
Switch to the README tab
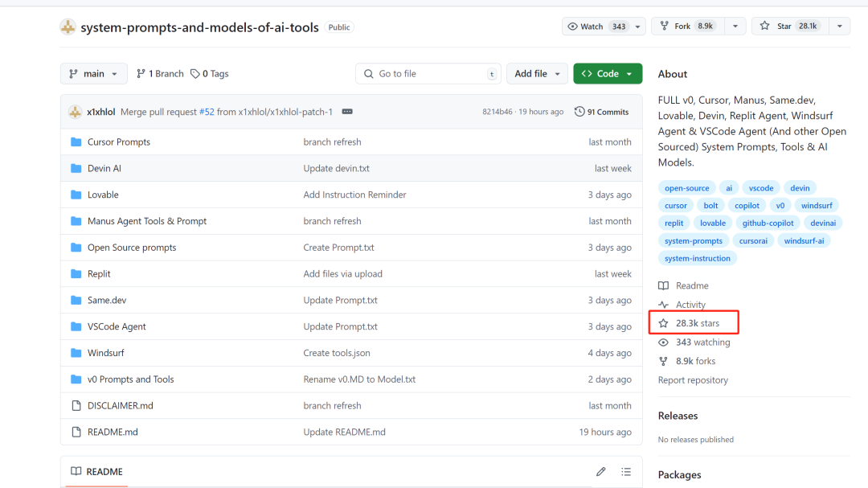tap(97, 472)
